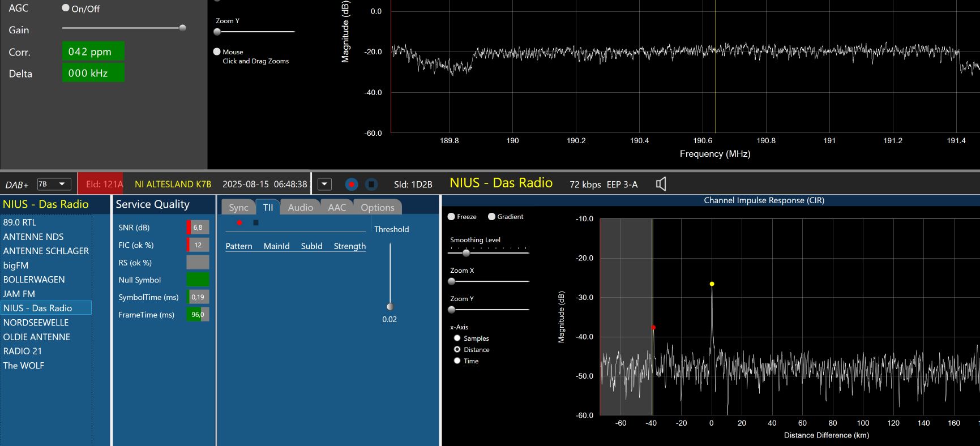
Task: Enable Freeze for the CIR plot
Action: click(451, 217)
